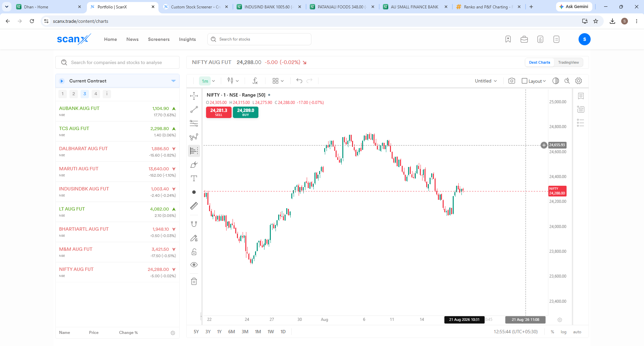Open the Home menu item
644x346 pixels.
(110, 39)
